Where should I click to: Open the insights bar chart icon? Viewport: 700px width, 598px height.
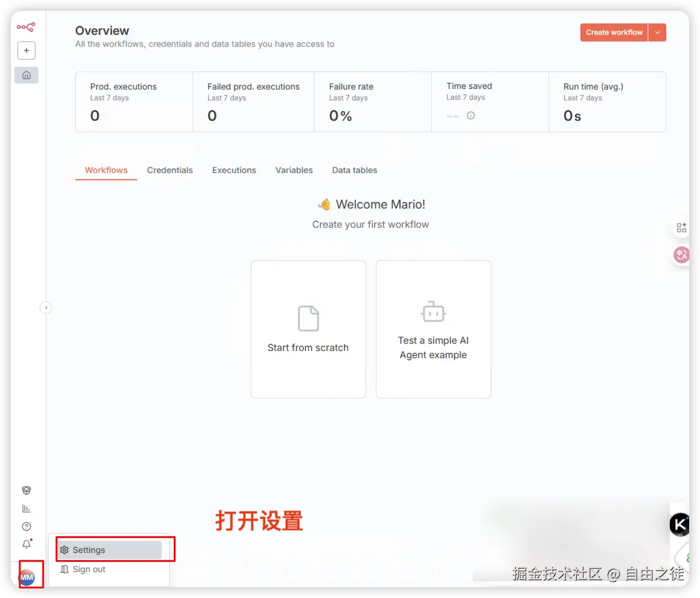click(26, 508)
